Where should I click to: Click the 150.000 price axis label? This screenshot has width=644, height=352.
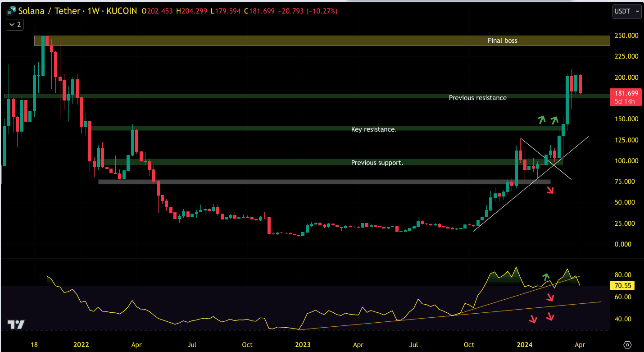[626, 119]
